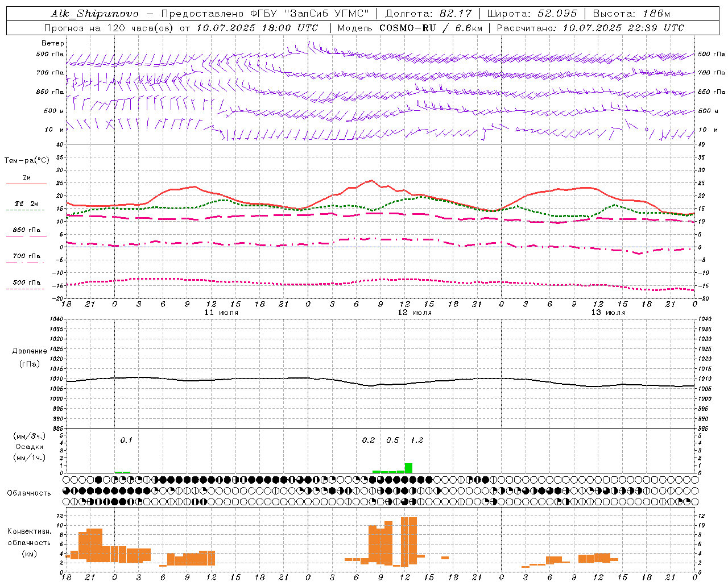The image size is (728, 582).
Task: Click the solid red '2м' legend line
Action: [x=26, y=184]
